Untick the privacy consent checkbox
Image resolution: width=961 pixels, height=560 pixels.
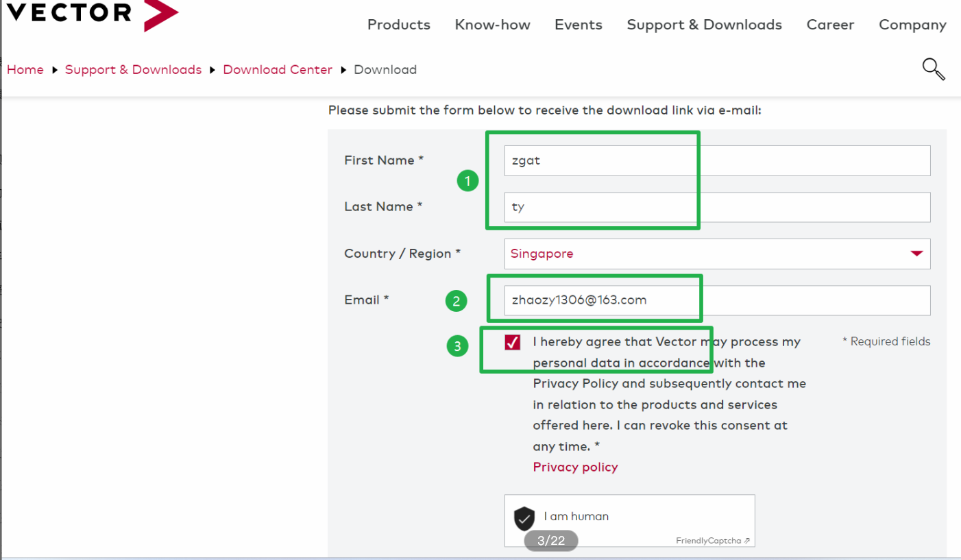[513, 343]
